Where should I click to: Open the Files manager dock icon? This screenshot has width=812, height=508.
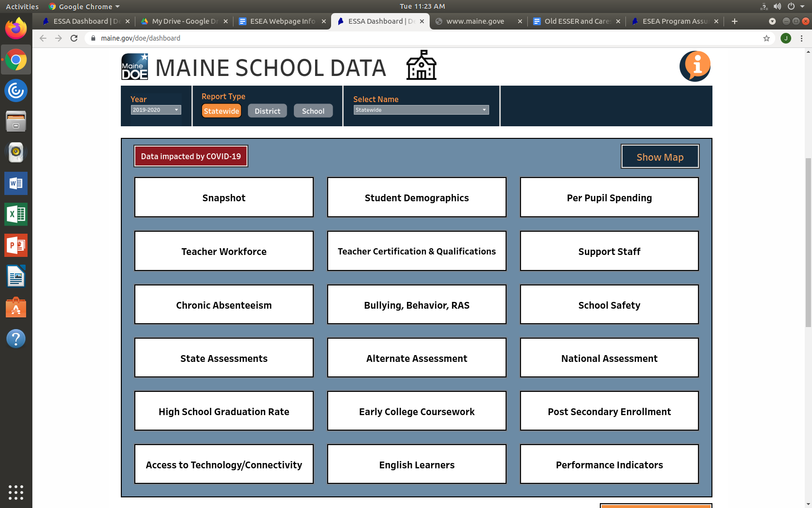[x=16, y=121]
